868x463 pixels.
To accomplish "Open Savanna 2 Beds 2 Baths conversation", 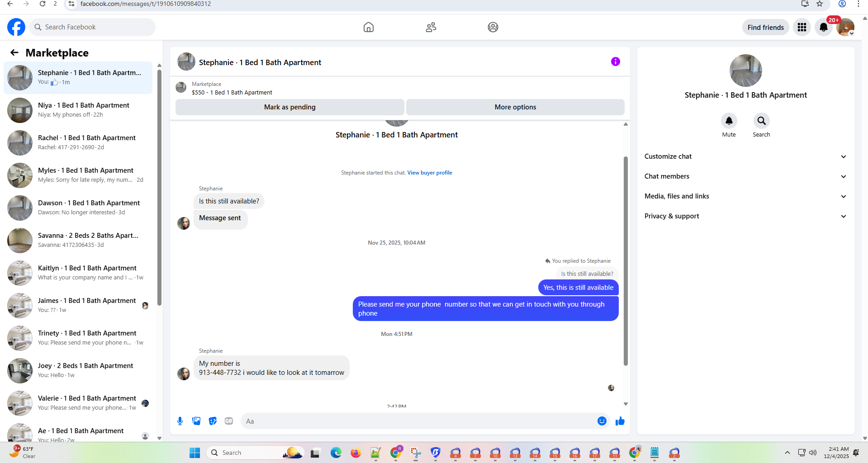I will point(78,240).
